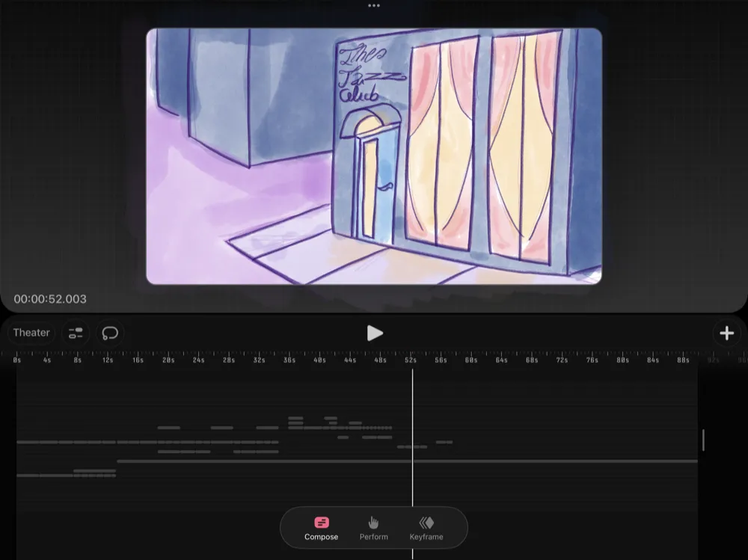Click the 40s mark on timeline ruler
The height and width of the screenshot is (560, 748).
(x=319, y=360)
